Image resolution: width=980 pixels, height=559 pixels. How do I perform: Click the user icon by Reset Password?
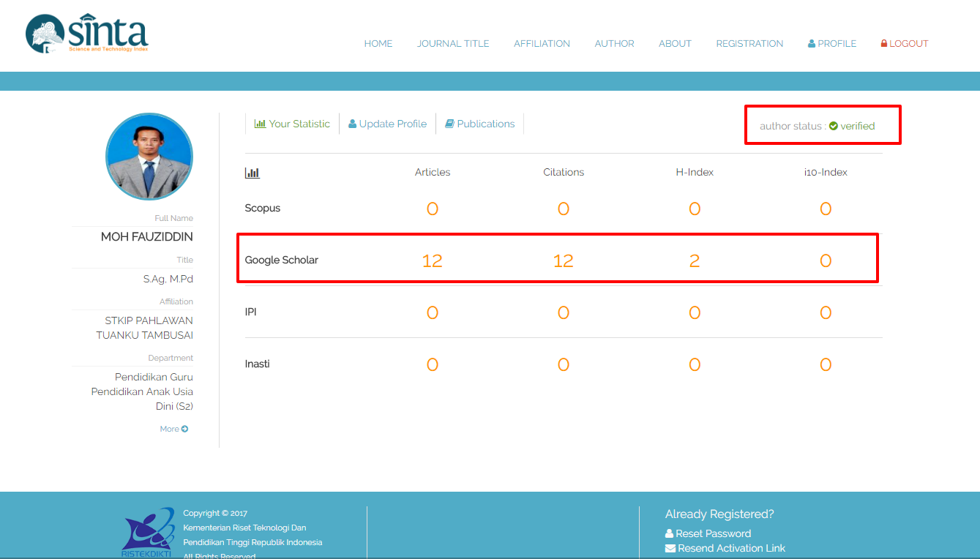click(x=669, y=533)
